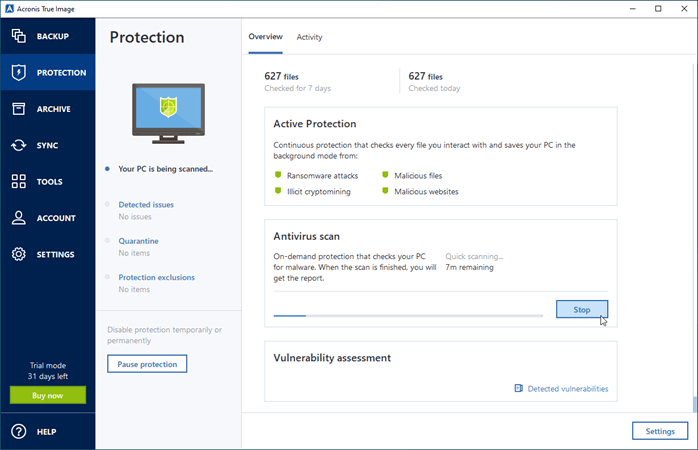Open the Help question mark icon

tap(18, 431)
